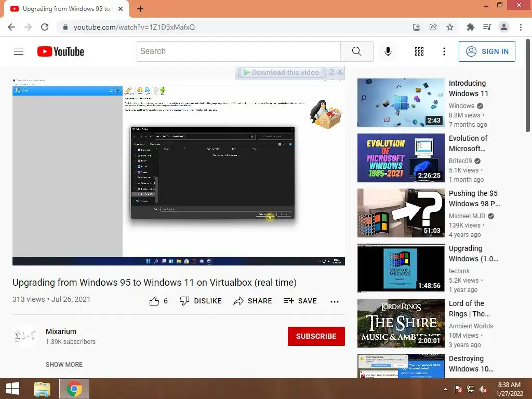This screenshot has height=399, width=532.
Task: Open Mixarium channel avatar
Action: pos(25,336)
